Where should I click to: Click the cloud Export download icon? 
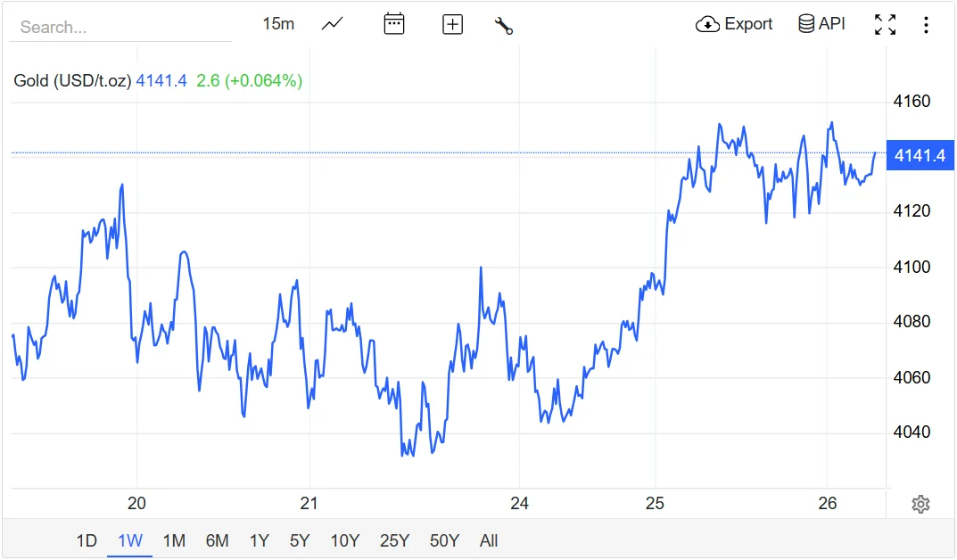tap(707, 24)
